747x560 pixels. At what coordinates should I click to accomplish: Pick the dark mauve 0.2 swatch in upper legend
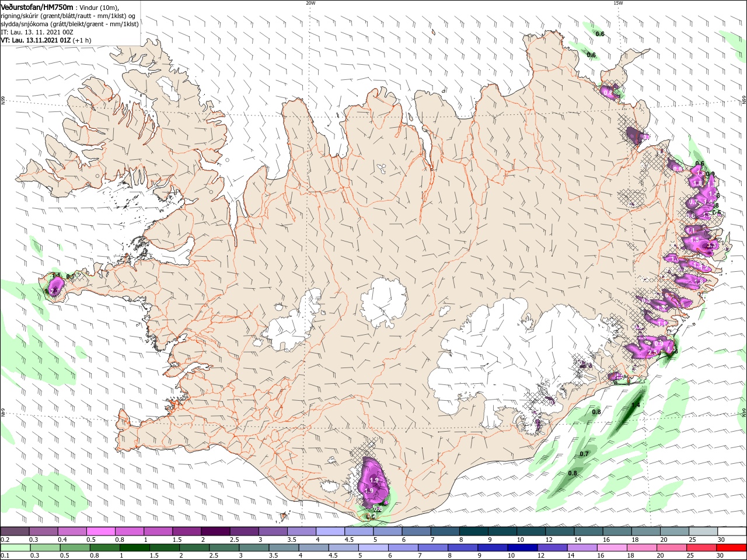15,531
